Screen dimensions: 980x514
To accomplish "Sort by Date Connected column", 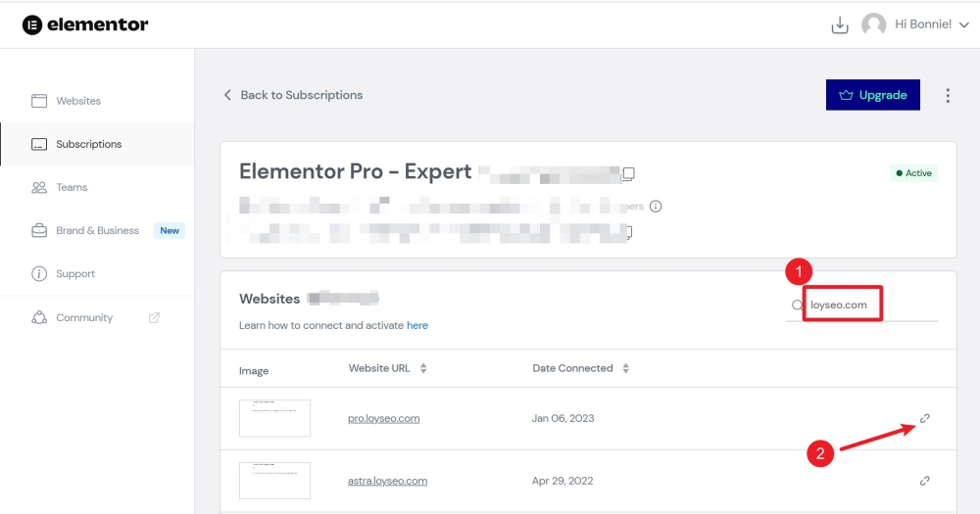I will coord(580,368).
